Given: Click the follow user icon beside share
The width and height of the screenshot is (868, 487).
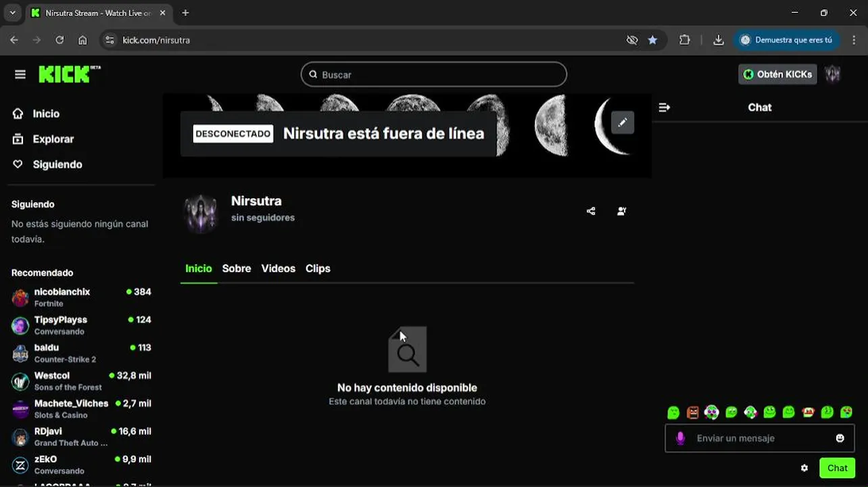Looking at the screenshot, I should click(x=622, y=211).
